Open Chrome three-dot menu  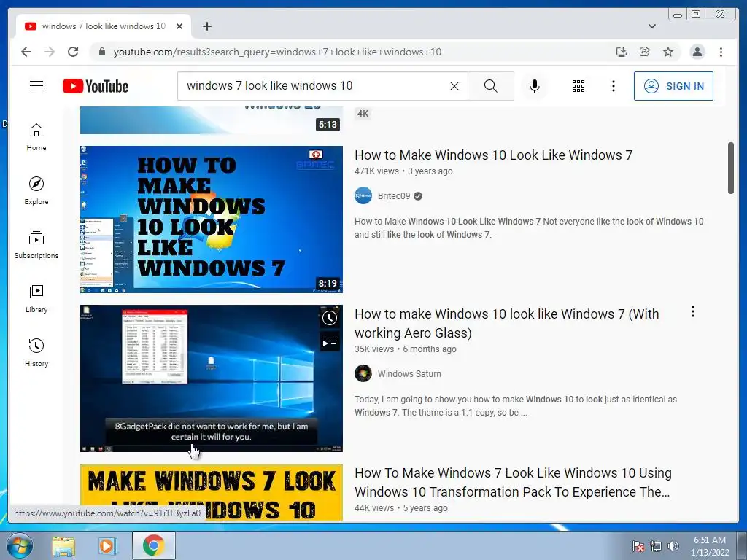click(721, 52)
